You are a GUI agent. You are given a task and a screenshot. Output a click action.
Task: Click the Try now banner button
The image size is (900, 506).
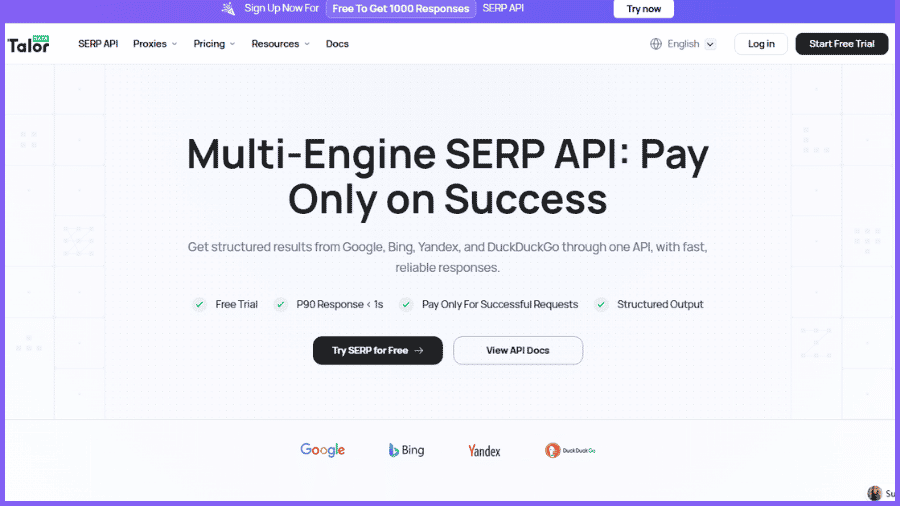click(x=643, y=9)
